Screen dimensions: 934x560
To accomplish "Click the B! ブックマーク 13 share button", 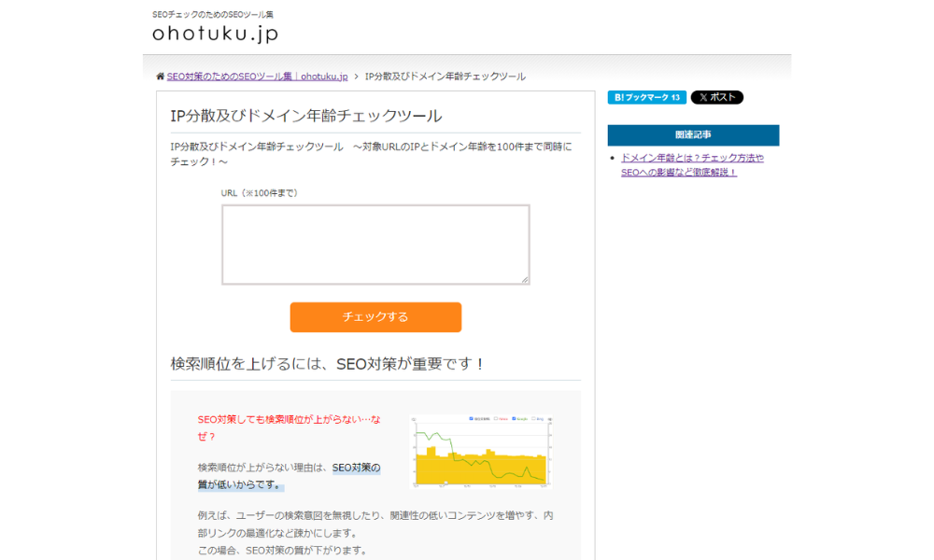I will 645,97.
